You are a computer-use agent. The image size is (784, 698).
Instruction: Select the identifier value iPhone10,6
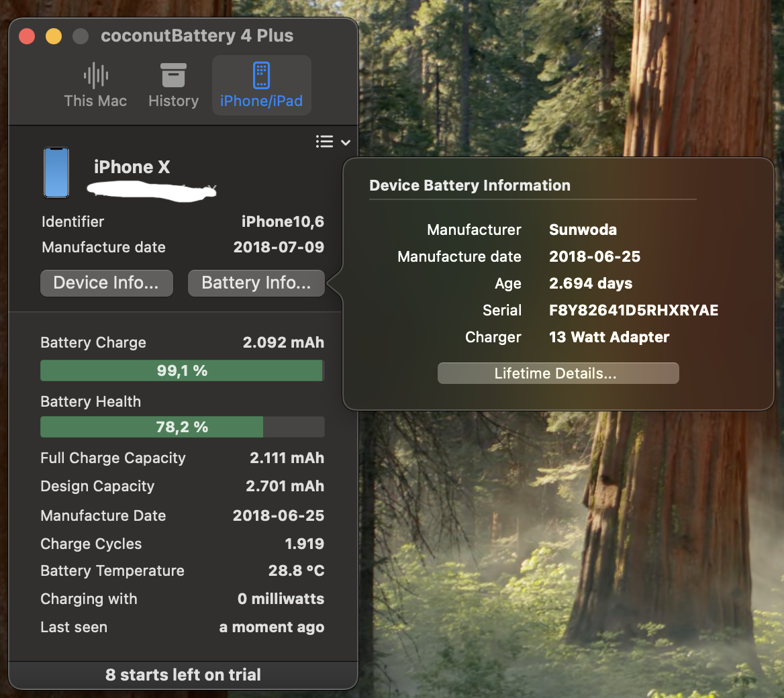pos(283,221)
